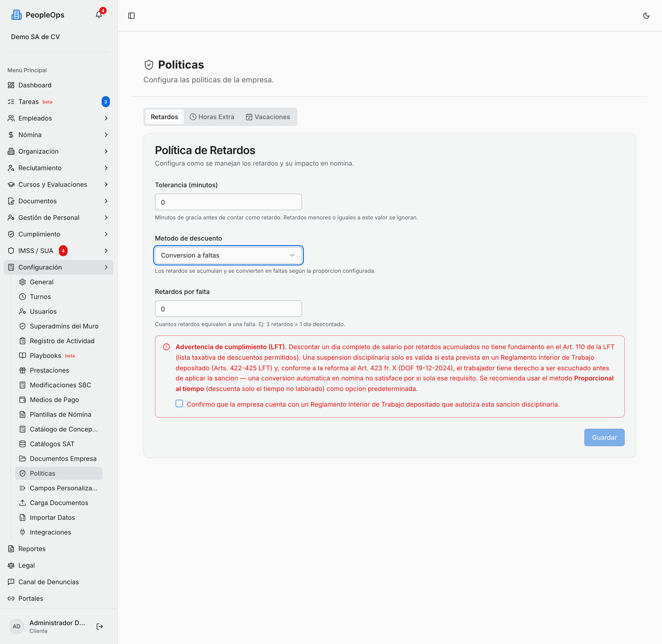Open the PeopleOps logo icon
The height and width of the screenshot is (644, 662).
(16, 15)
